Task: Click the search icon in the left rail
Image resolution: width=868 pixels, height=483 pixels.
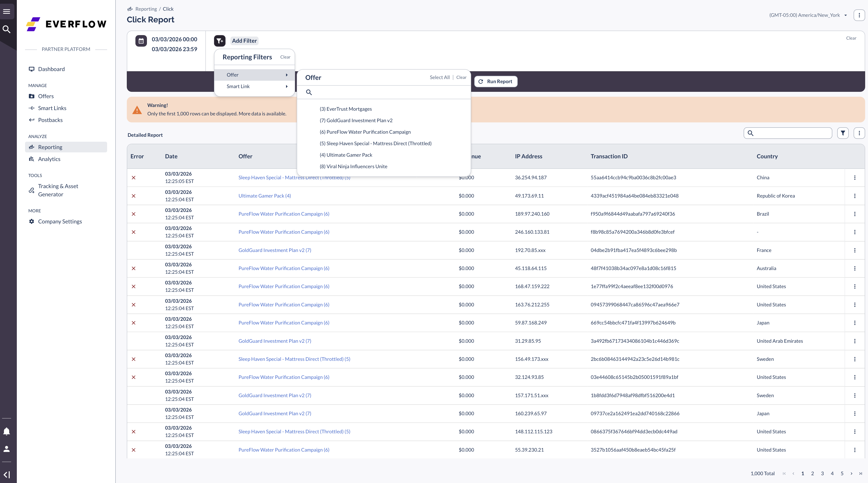Action: click(x=7, y=29)
